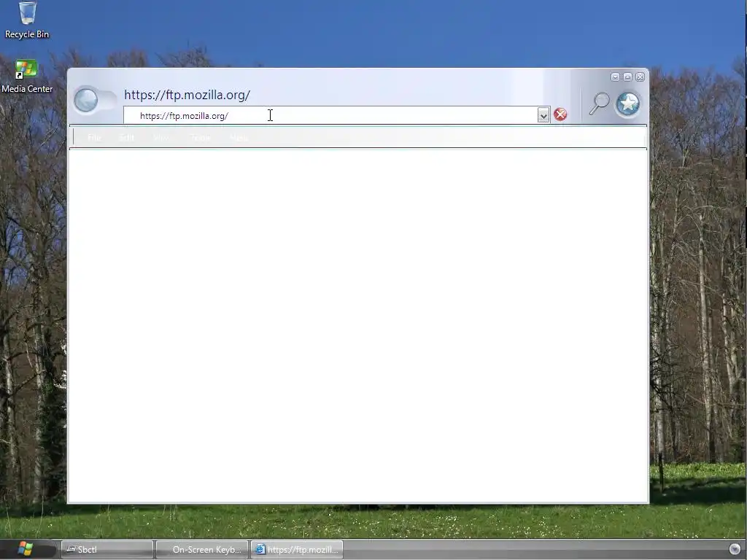The height and width of the screenshot is (560, 747).
Task: Click the large https://ftp.mozilla.org/ page title
Action: (x=187, y=95)
